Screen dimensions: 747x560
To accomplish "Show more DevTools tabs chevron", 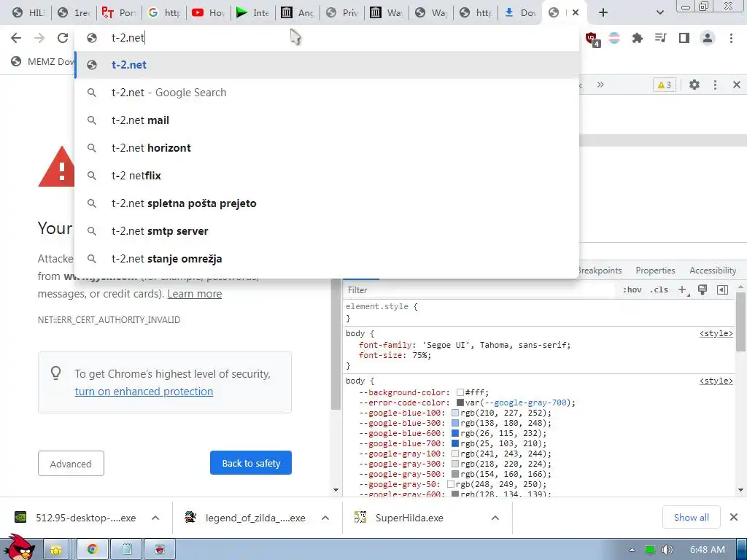I will click(x=600, y=85).
